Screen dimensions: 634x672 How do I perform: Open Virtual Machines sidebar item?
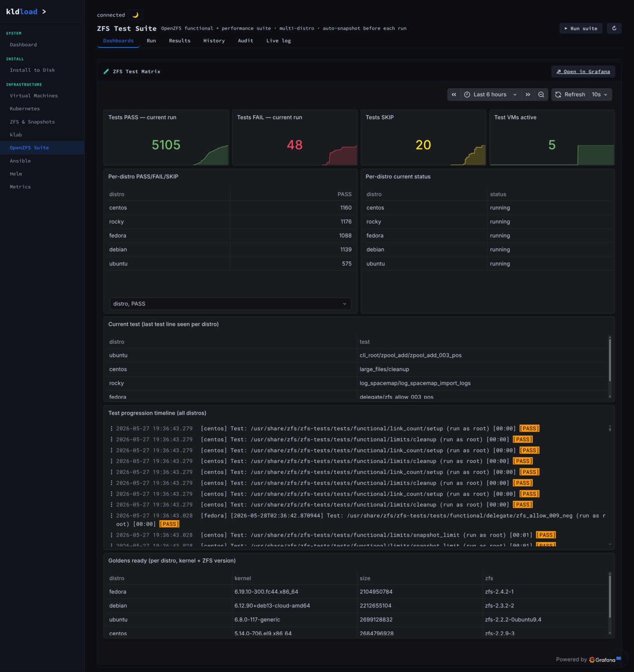(x=42, y=96)
